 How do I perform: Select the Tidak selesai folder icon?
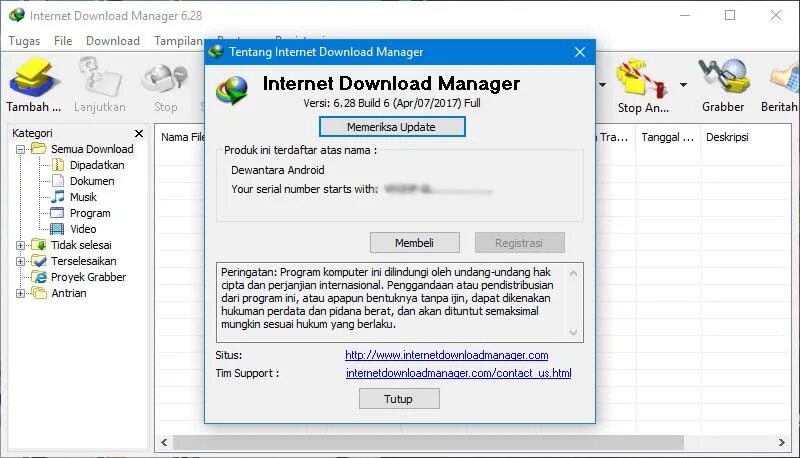point(39,245)
